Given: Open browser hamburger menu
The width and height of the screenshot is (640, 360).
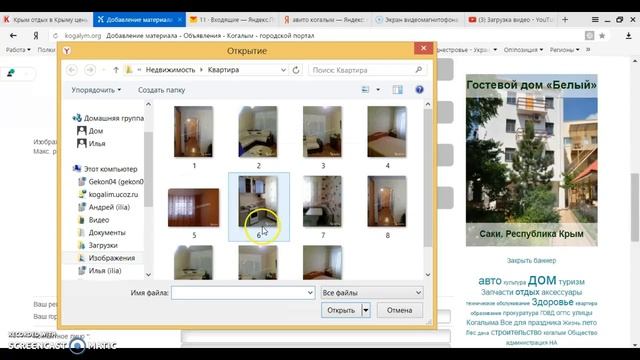Looking at the screenshot, I should pyautogui.click(x=595, y=20).
